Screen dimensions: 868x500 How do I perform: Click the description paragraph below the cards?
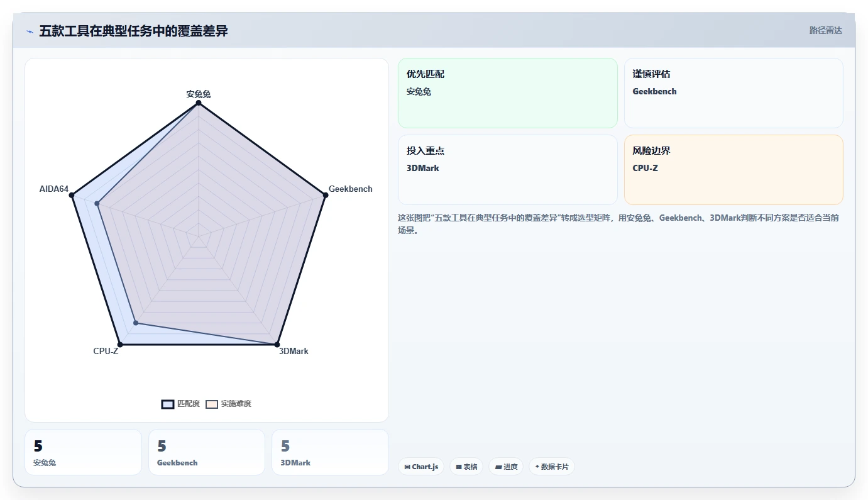click(618, 224)
